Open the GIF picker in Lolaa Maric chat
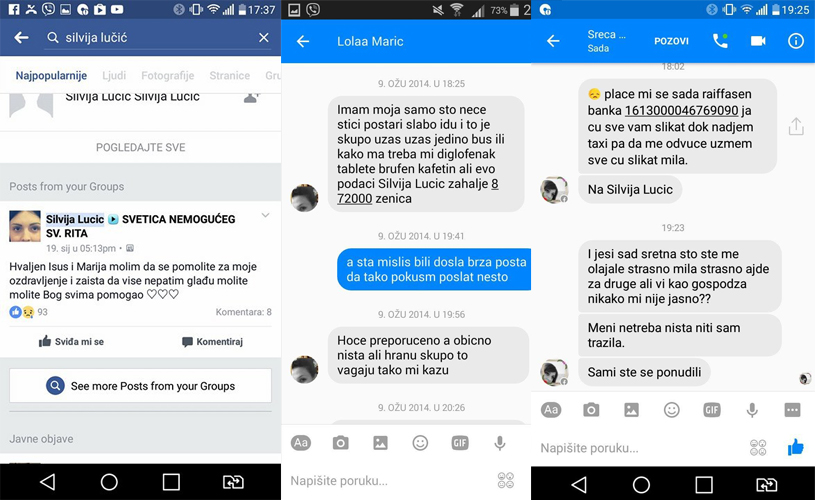Viewport: 815px width, 500px height. click(x=459, y=443)
